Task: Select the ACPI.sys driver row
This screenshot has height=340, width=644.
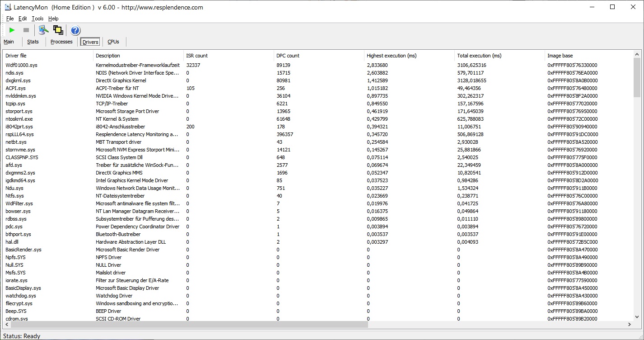Action: 318,88
